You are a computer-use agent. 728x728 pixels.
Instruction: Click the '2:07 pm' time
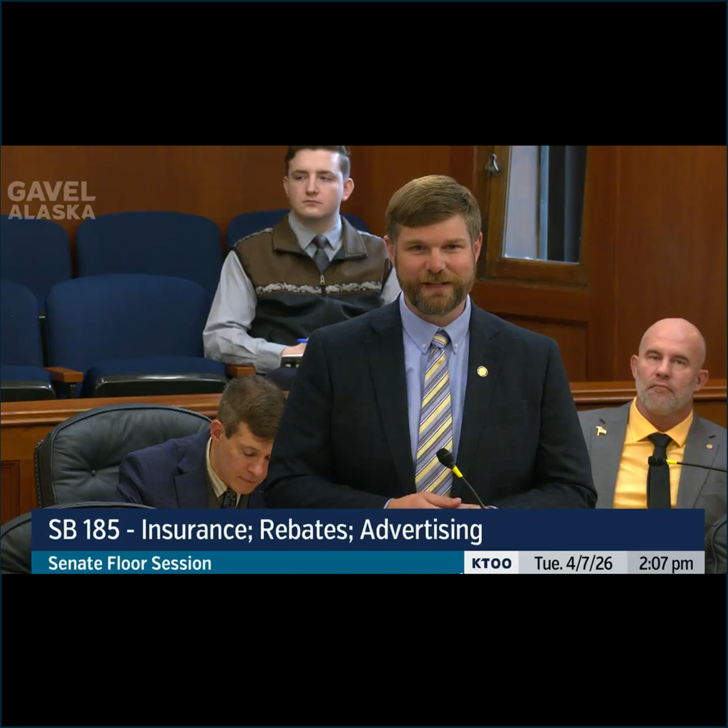(x=666, y=564)
